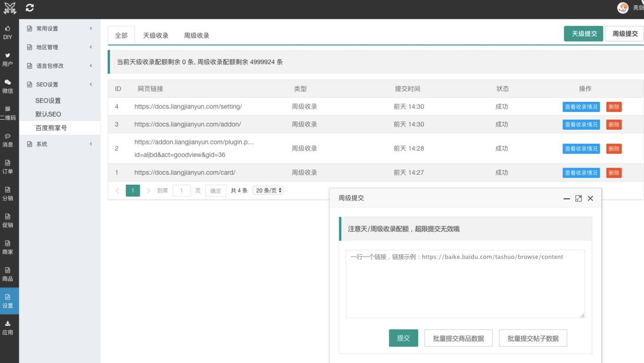Open the 促销 section in sidebar

tap(8, 220)
